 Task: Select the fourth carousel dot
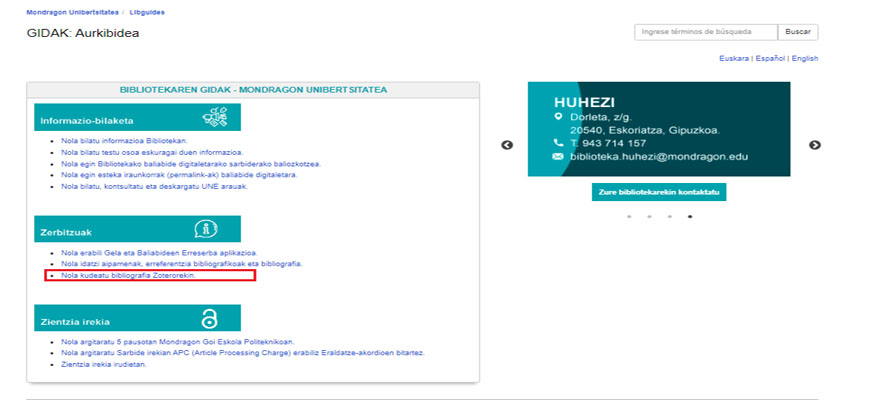pyautogui.click(x=689, y=217)
